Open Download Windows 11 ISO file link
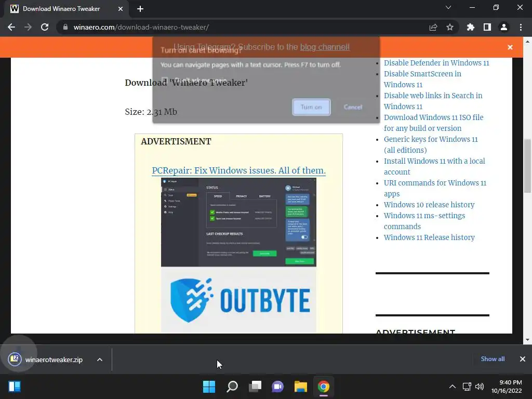 (434, 123)
